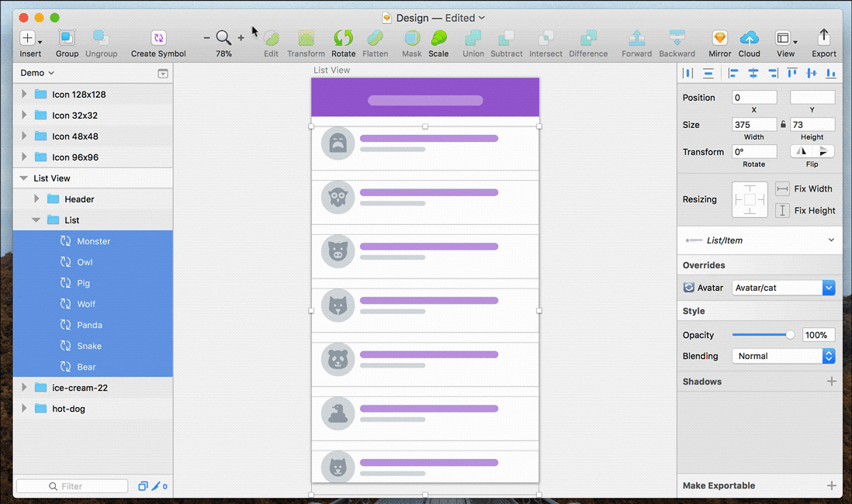Click the Group toolbar icon
This screenshot has width=852, height=504.
tap(67, 38)
